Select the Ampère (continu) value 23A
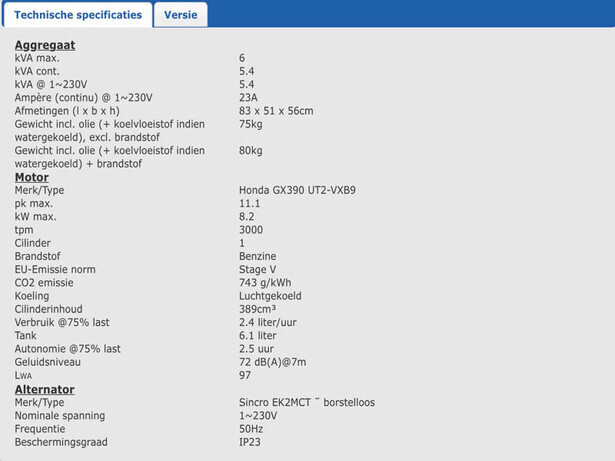Screen dimensions: 615x461 tap(248, 98)
